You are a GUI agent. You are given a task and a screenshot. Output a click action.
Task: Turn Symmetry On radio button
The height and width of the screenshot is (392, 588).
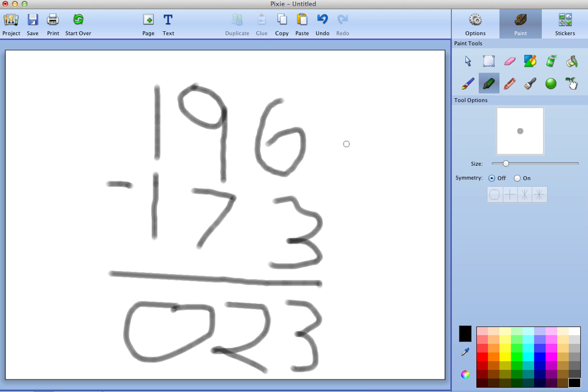[x=517, y=178]
